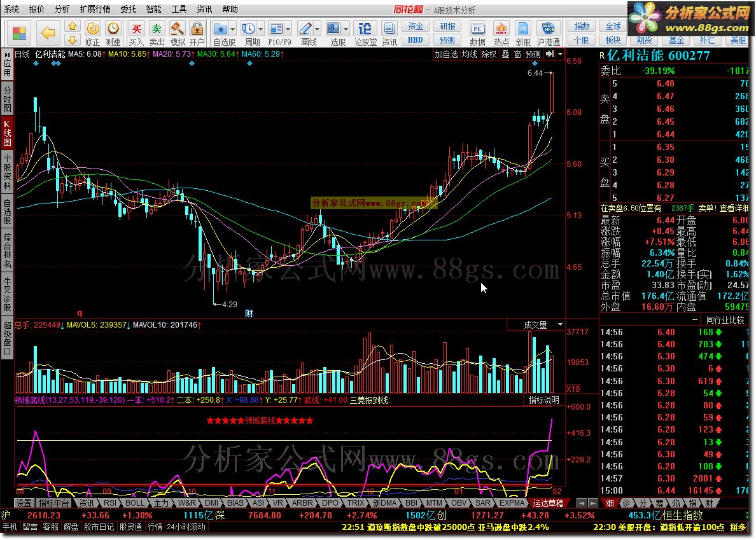756x540 pixels.
Task: Open the 热点 hot topics flame icon
Action: pyautogui.click(x=501, y=33)
